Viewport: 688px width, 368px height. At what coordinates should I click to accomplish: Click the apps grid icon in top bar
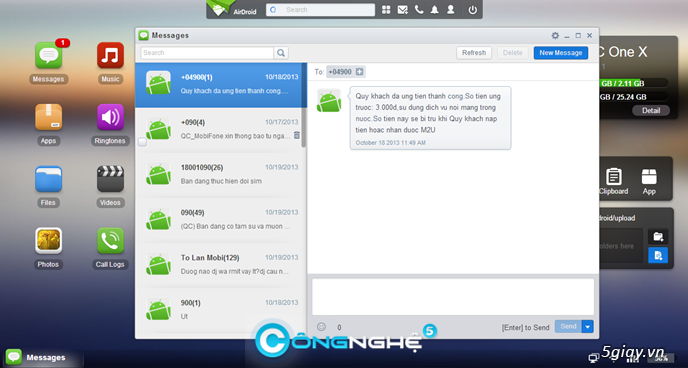[386, 10]
